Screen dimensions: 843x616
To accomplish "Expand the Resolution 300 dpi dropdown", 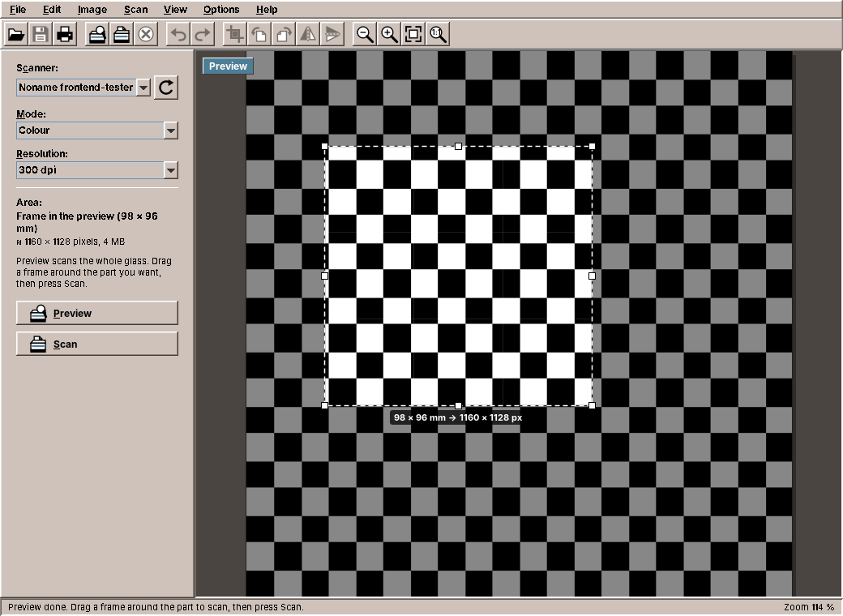I will [96, 170].
